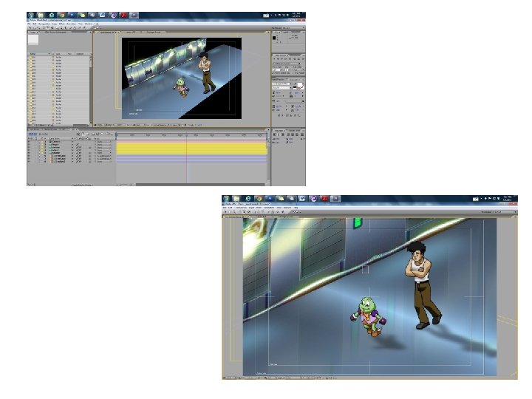This screenshot has width=532, height=399.
Task: Open Composition menu in upper screenshot
Action: tap(44, 24)
